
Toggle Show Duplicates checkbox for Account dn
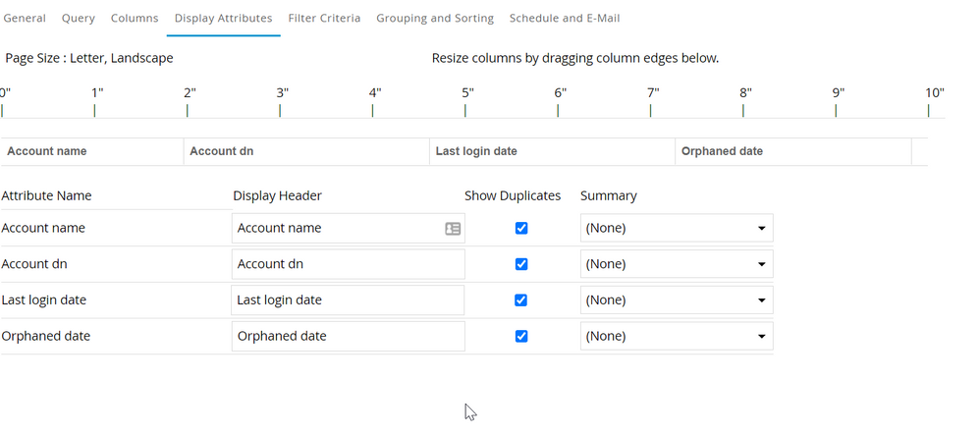coord(521,264)
